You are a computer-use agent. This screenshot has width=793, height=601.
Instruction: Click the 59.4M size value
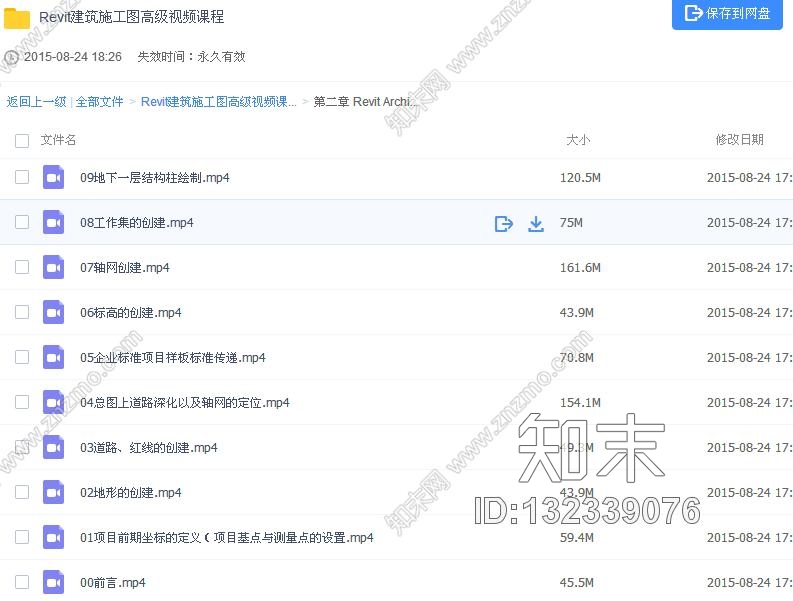(577, 538)
